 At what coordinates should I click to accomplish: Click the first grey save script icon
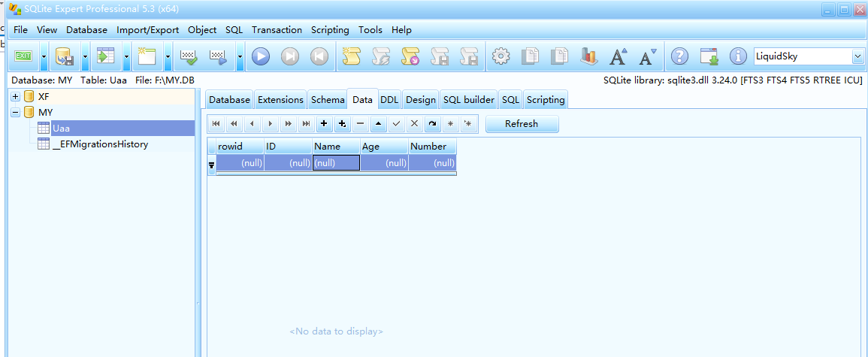(440, 56)
